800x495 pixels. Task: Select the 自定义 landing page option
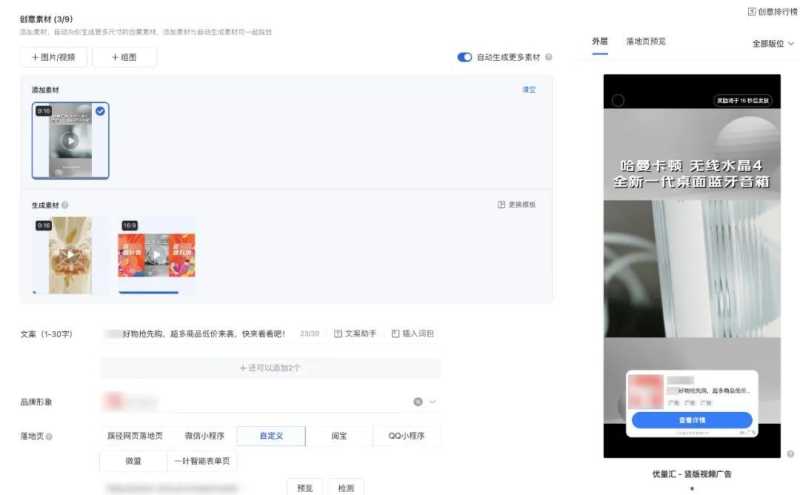(x=271, y=436)
